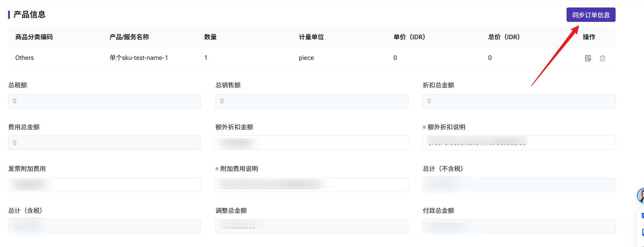Click the 总销售额 field
Image resolution: width=644 pixels, height=247 pixels.
(312, 101)
